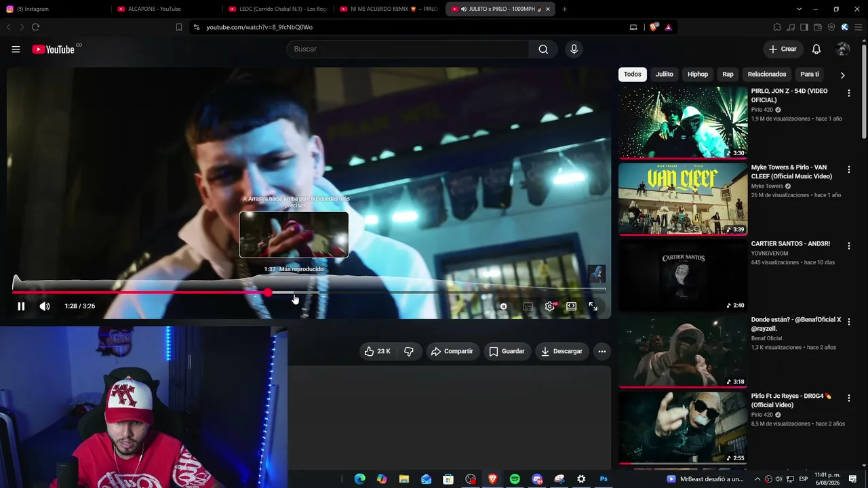Like the video with 23 K likes
This screenshot has height=488, width=868.
point(377,351)
